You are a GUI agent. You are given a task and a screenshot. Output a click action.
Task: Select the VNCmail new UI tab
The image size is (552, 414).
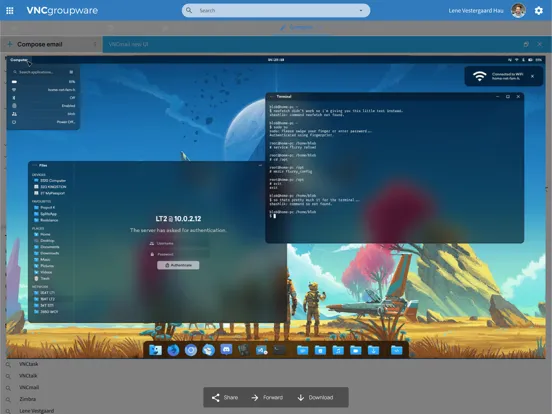pyautogui.click(x=128, y=44)
